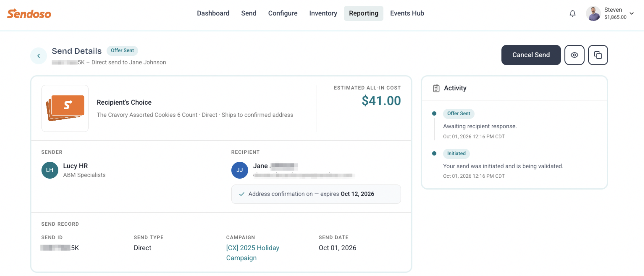Click the Send ID value ending in 5K
644x276 pixels.
point(60,248)
